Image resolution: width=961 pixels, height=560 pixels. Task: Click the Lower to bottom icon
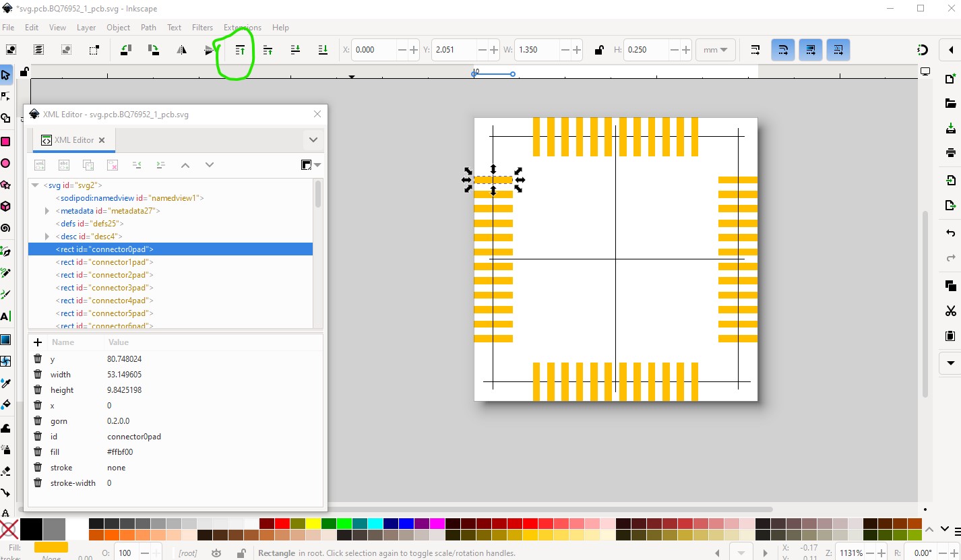coord(323,50)
